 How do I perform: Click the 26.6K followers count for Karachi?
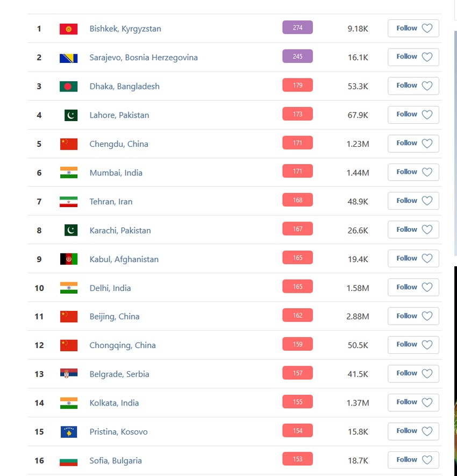(x=358, y=230)
